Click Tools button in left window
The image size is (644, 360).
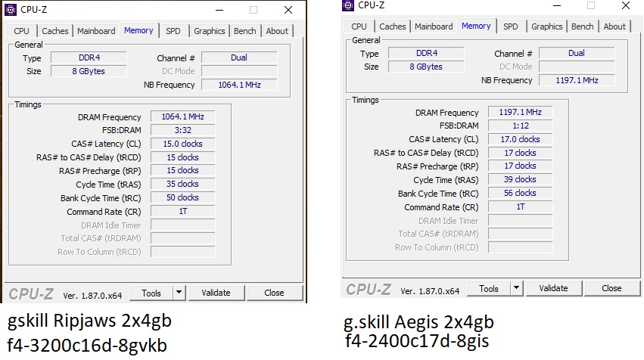pyautogui.click(x=151, y=293)
